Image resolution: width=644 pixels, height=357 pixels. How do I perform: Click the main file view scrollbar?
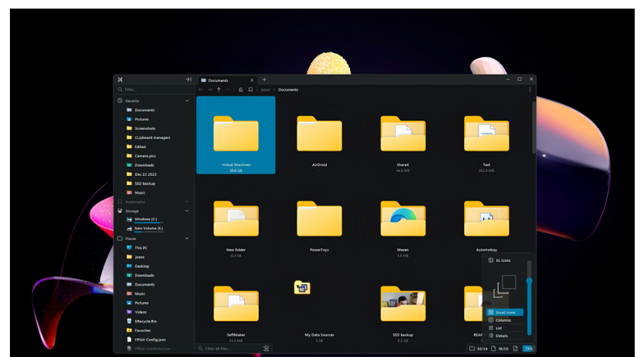click(534, 128)
